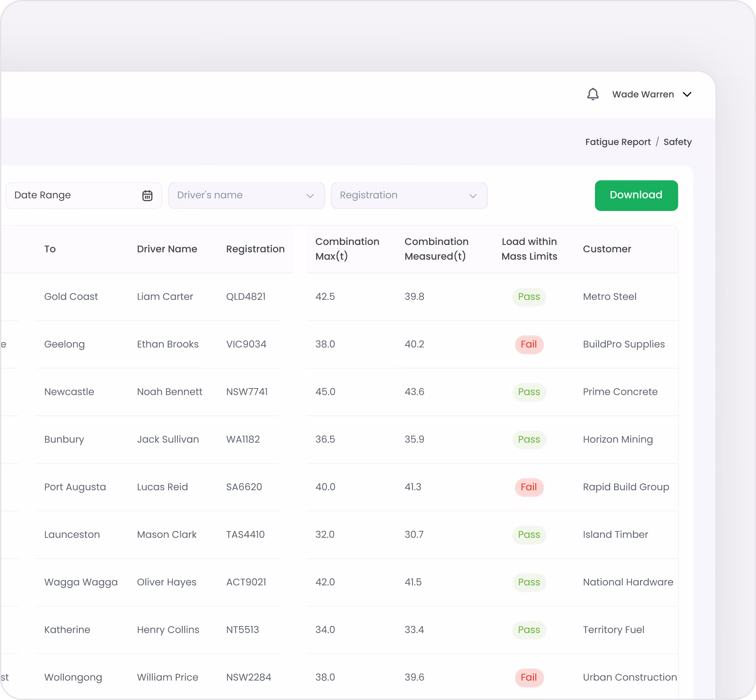Open the notifications bell
The image size is (756, 700).
pos(593,94)
